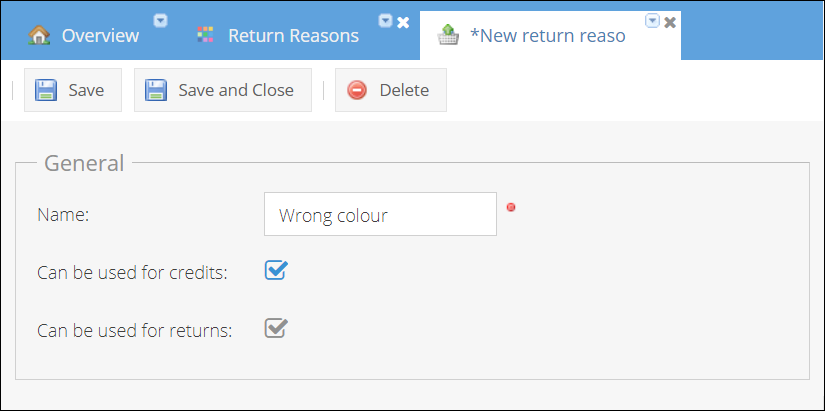Open the Overview tab dropdown arrow

point(160,20)
